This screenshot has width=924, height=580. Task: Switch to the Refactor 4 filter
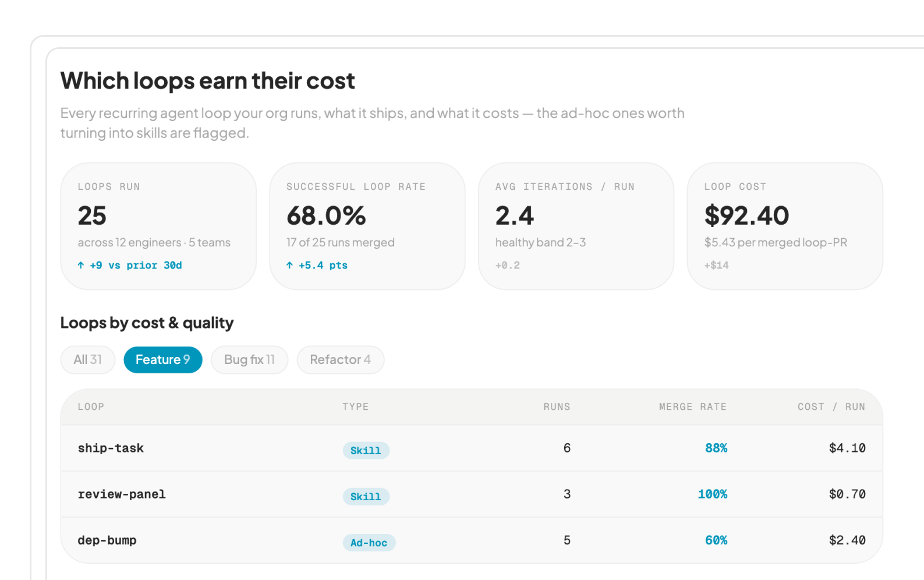[341, 360]
